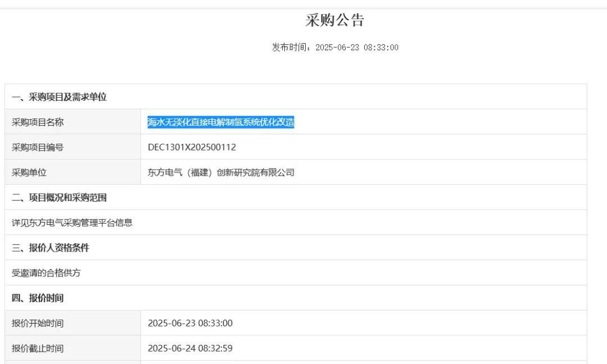Click the 采购项目名称 label cell
607x364 pixels.
point(73,122)
